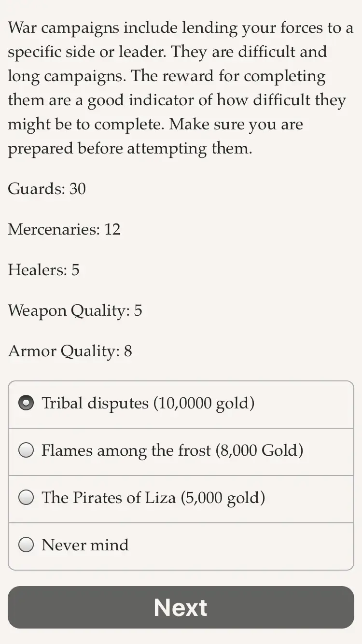362x644 pixels.
Task: Click the Healers: 5 stat text
Action: tap(44, 270)
